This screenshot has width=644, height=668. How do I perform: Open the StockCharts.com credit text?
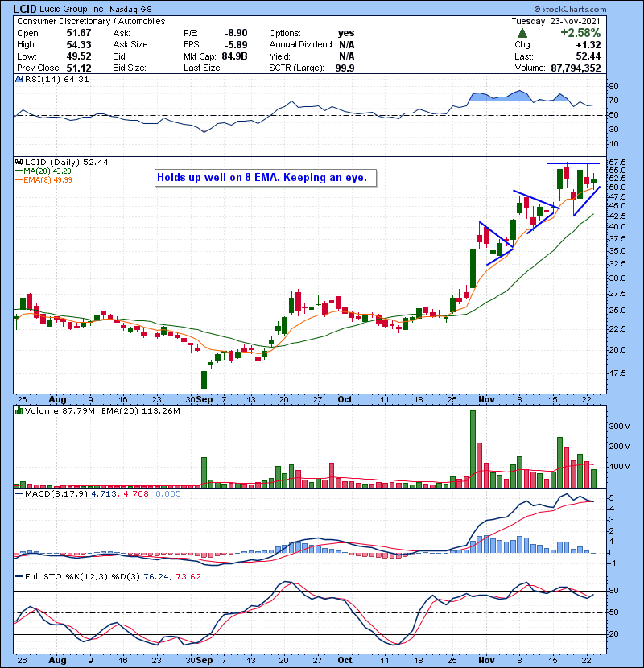(x=570, y=10)
